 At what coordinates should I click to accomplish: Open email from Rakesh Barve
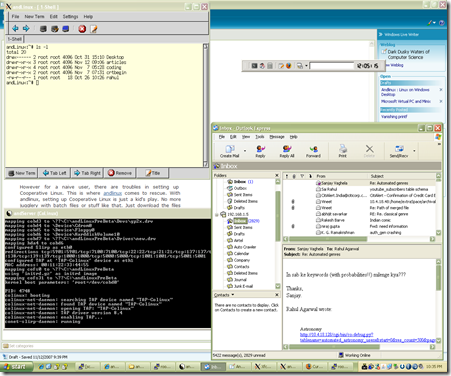(x=359, y=220)
